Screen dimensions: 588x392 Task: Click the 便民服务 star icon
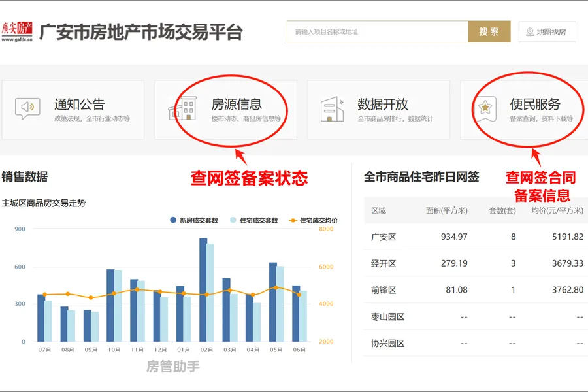click(x=485, y=109)
